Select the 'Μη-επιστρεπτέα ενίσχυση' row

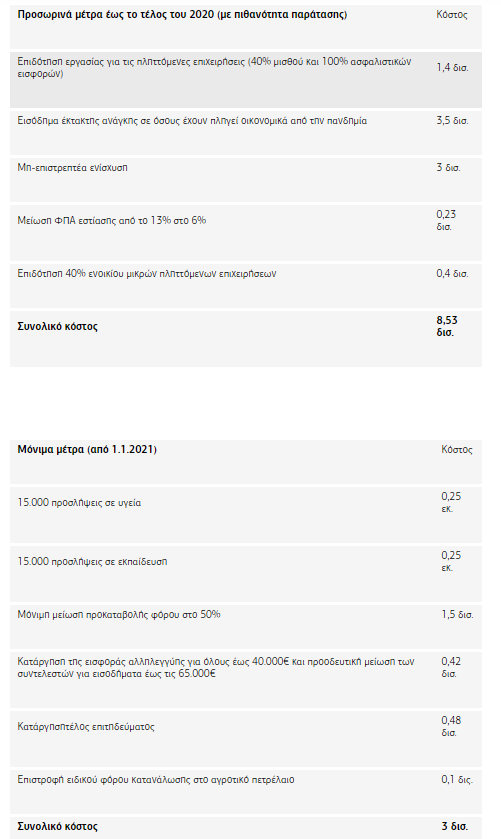246,180
